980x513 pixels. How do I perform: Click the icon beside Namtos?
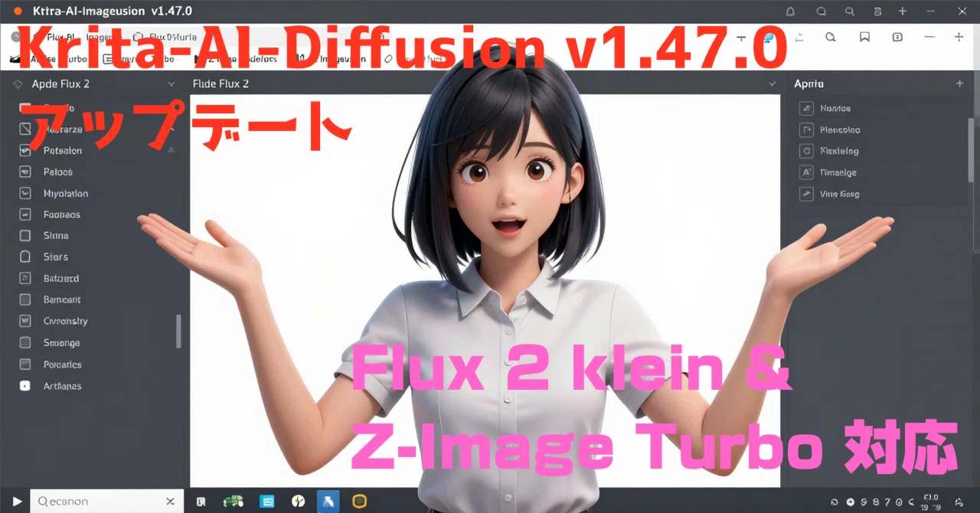point(805,109)
